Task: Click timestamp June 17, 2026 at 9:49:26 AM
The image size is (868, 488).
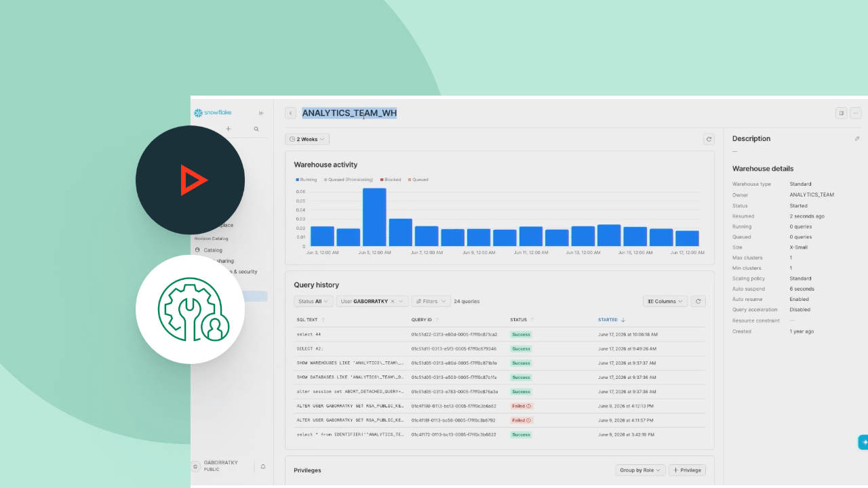Action: [627, 348]
